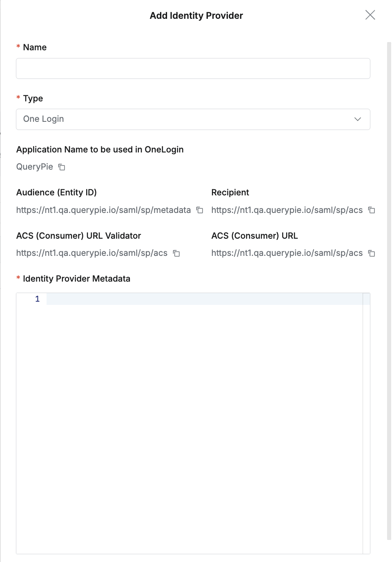
Task: Click the QueryPie application name text
Action: [35, 167]
